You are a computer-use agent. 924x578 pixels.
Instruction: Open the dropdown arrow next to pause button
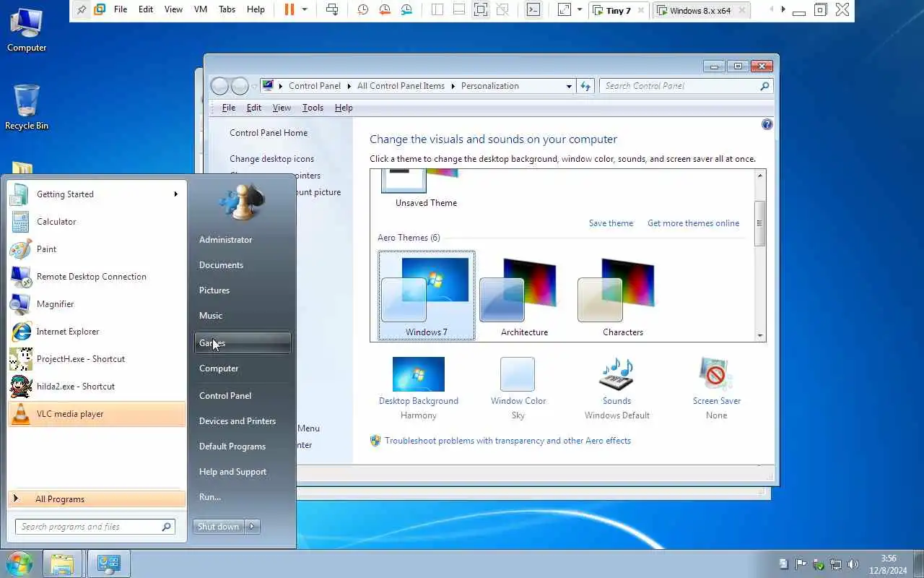point(305,9)
